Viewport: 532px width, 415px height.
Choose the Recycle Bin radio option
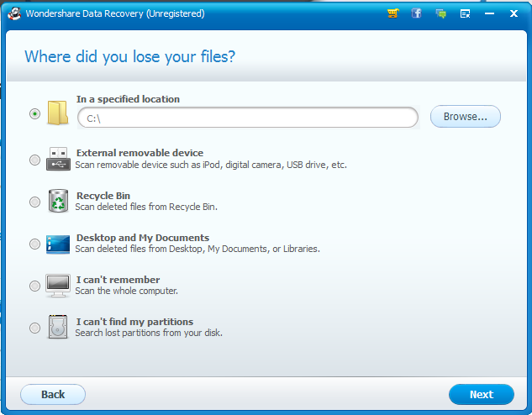click(x=34, y=202)
